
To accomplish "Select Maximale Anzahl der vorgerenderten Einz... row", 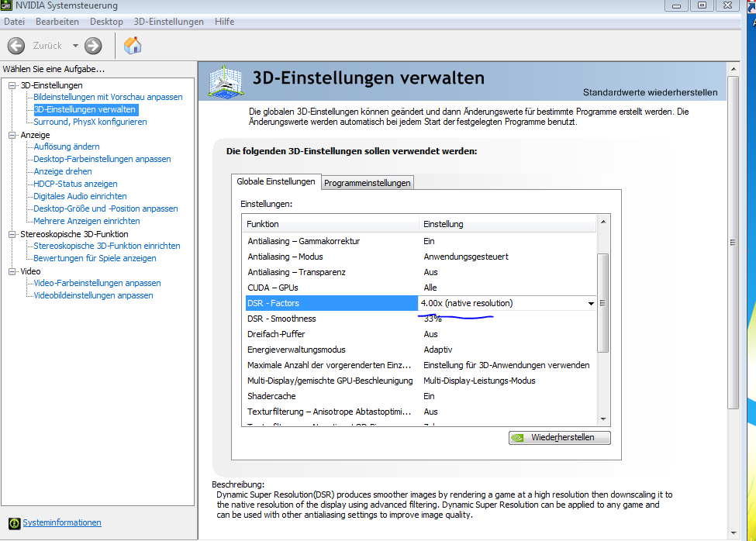I will coord(420,365).
